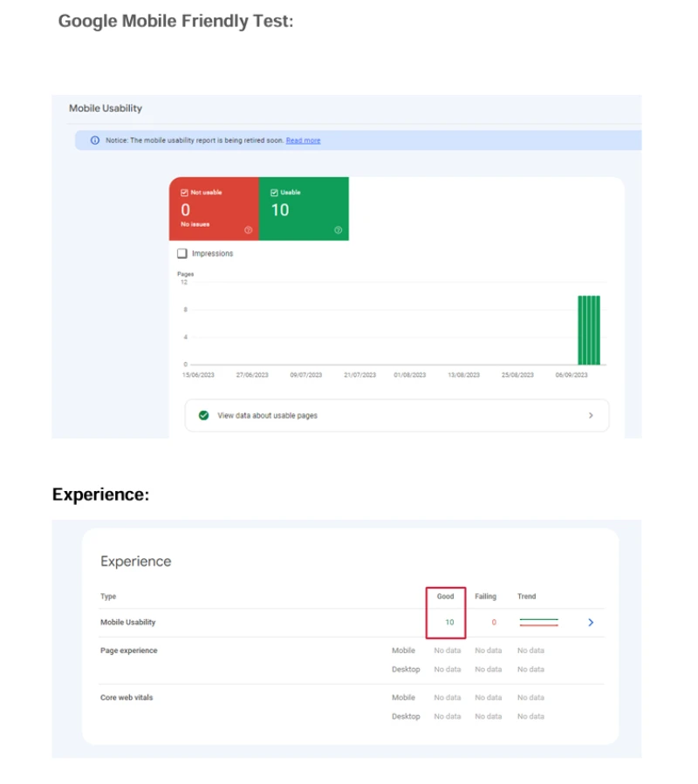Click the Good column header

pyautogui.click(x=445, y=597)
